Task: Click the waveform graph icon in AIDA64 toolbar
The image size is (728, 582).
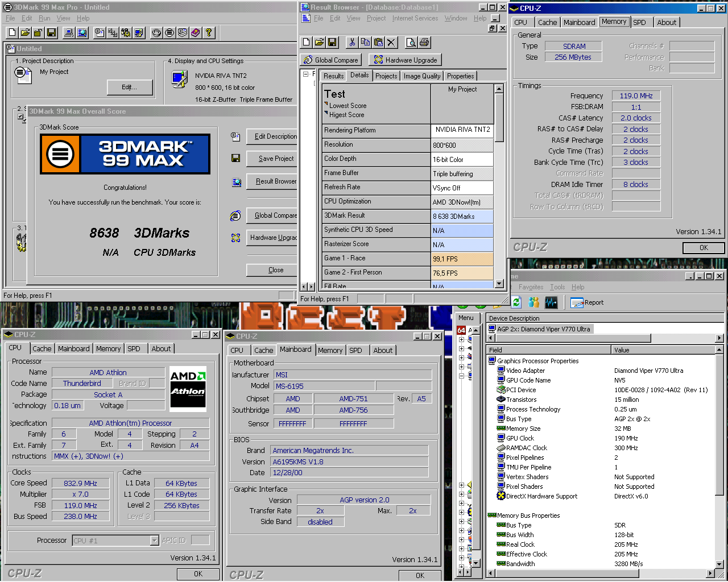Action: 551,302
